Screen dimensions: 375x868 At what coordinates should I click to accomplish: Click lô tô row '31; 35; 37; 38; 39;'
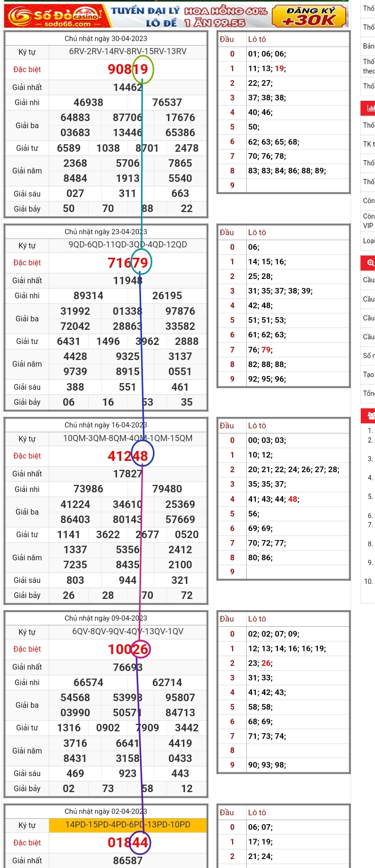click(281, 291)
